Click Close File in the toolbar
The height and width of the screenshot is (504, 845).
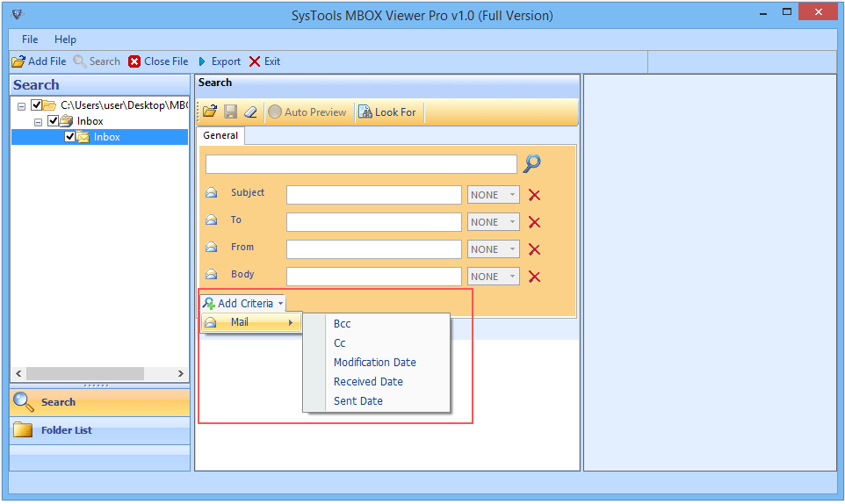158,61
